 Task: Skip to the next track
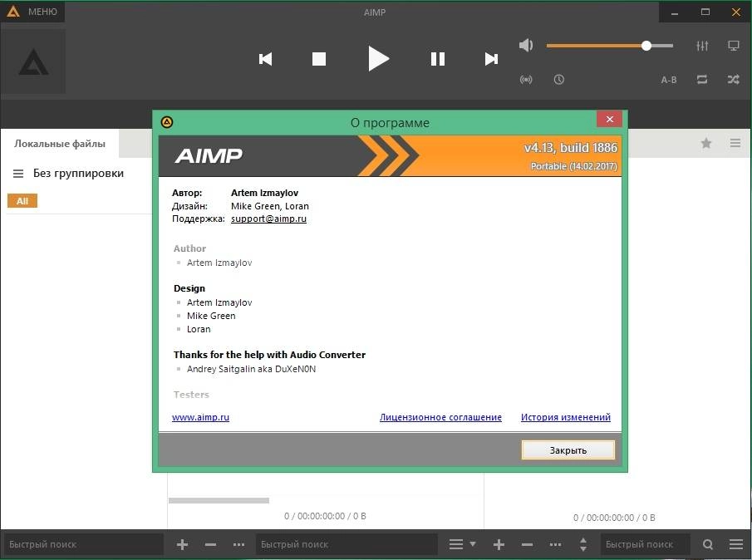point(491,59)
